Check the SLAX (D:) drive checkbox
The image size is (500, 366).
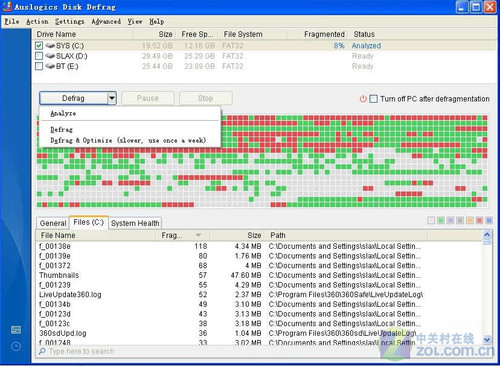pos(39,56)
